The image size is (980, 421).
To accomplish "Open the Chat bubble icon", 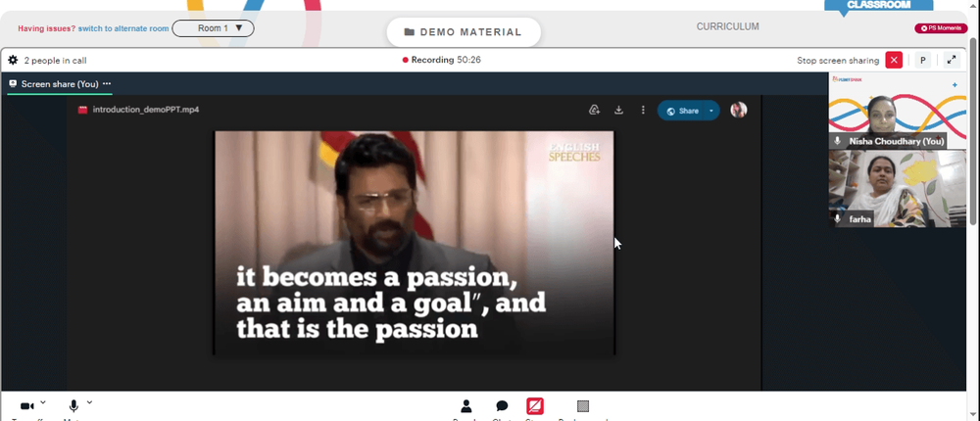I will pyautogui.click(x=502, y=406).
